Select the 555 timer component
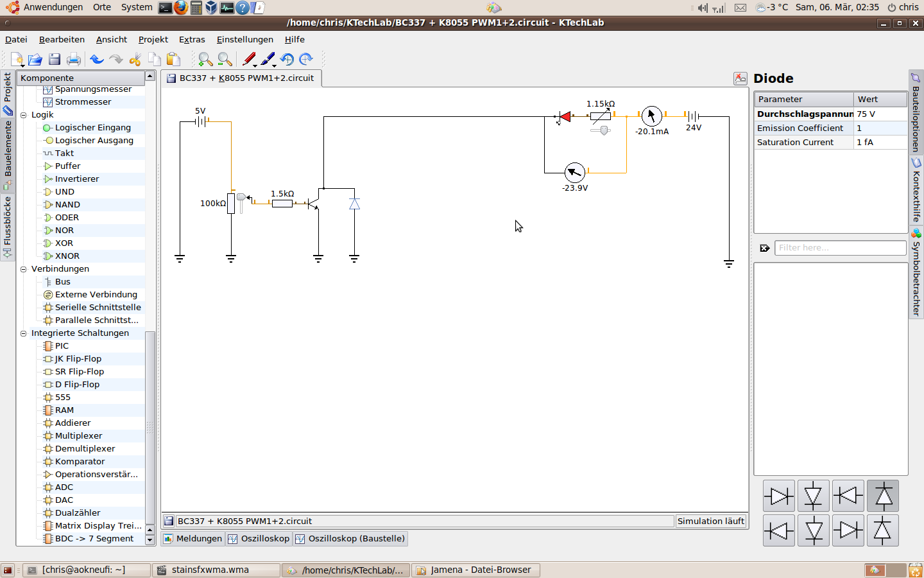This screenshot has height=578, width=924. [62, 398]
